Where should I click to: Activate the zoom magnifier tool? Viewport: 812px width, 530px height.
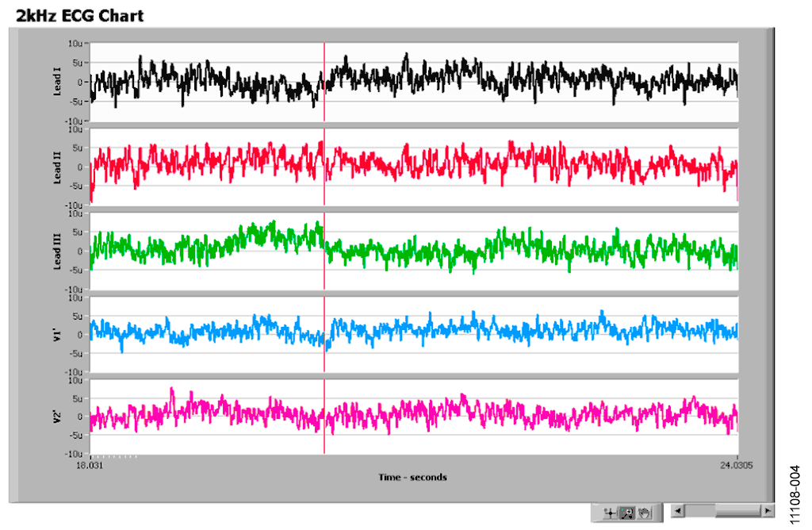pyautogui.click(x=626, y=513)
